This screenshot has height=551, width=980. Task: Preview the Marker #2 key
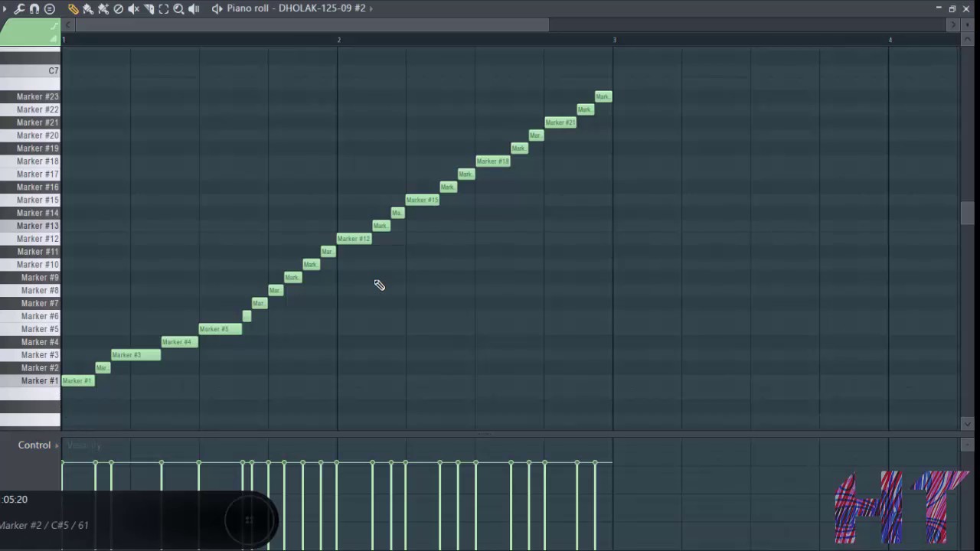point(30,368)
